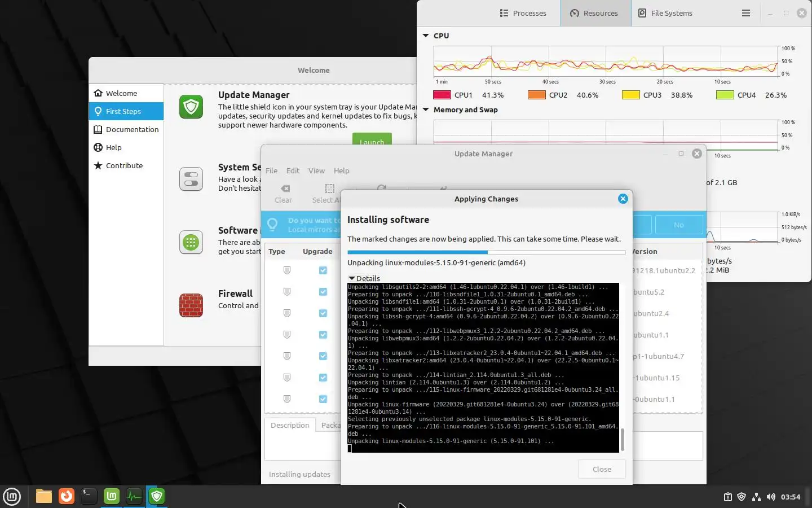Open the View menu in Update Manager
This screenshot has width=812, height=508.
pyautogui.click(x=316, y=170)
